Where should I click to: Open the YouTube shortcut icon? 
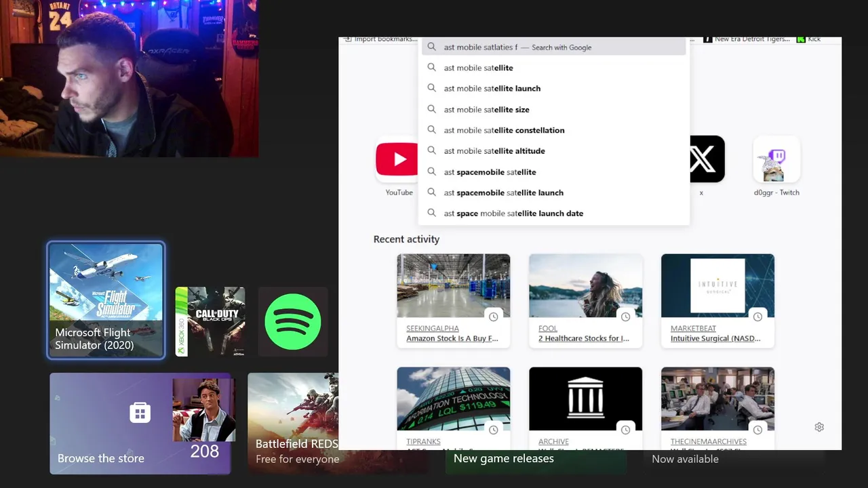[x=397, y=160]
